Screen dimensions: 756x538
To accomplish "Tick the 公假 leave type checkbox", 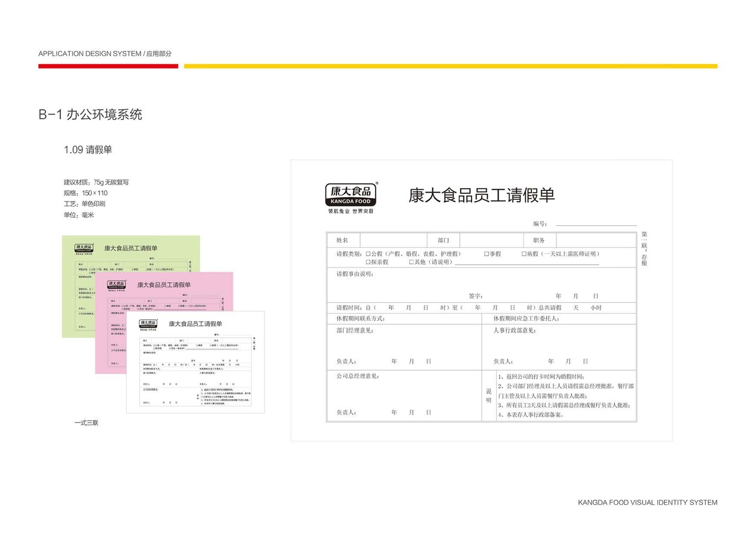I will tap(368, 254).
